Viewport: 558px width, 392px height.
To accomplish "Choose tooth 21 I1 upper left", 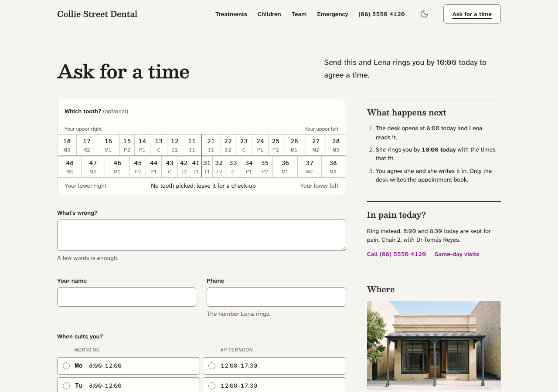I will pos(211,145).
